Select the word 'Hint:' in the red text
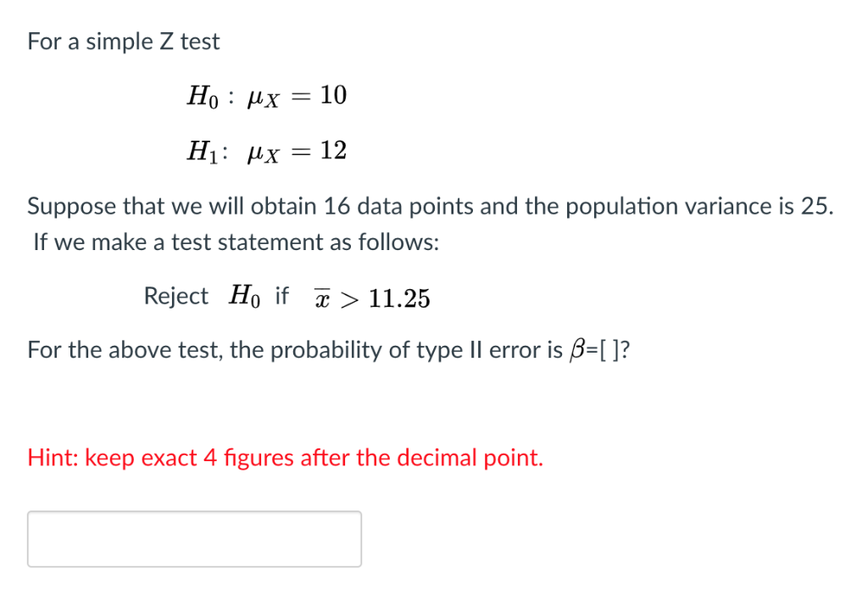 click(x=53, y=457)
